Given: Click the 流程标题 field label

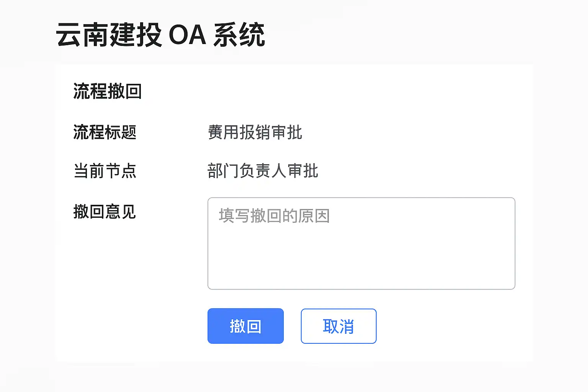Looking at the screenshot, I should [x=105, y=132].
